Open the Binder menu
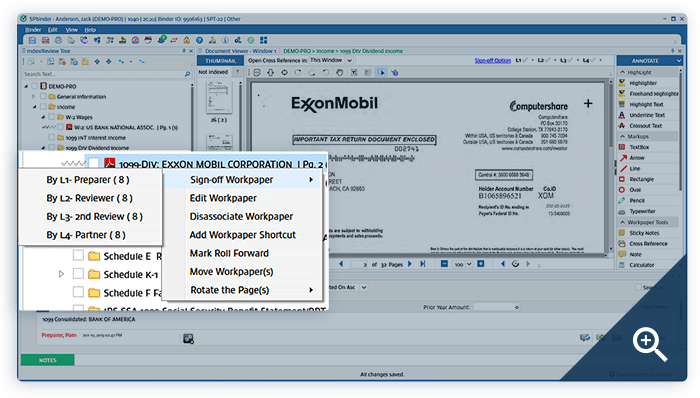The image size is (700, 398). click(33, 30)
